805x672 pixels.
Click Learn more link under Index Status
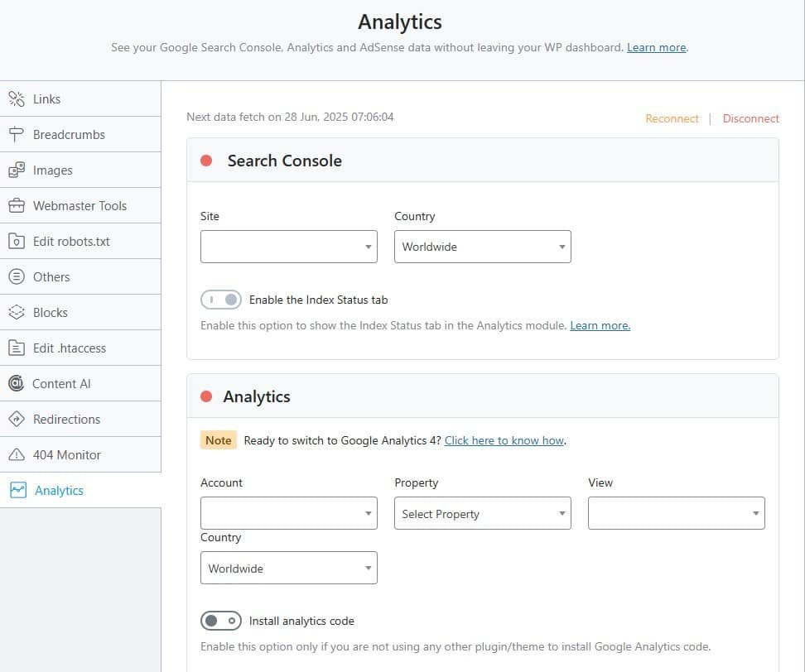600,325
